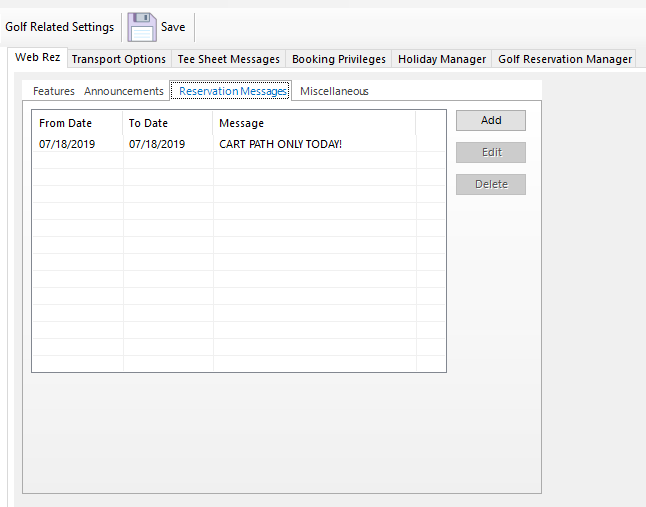Open the Announcements sub-tab
Screen dimensions: 646x507
pos(124,91)
